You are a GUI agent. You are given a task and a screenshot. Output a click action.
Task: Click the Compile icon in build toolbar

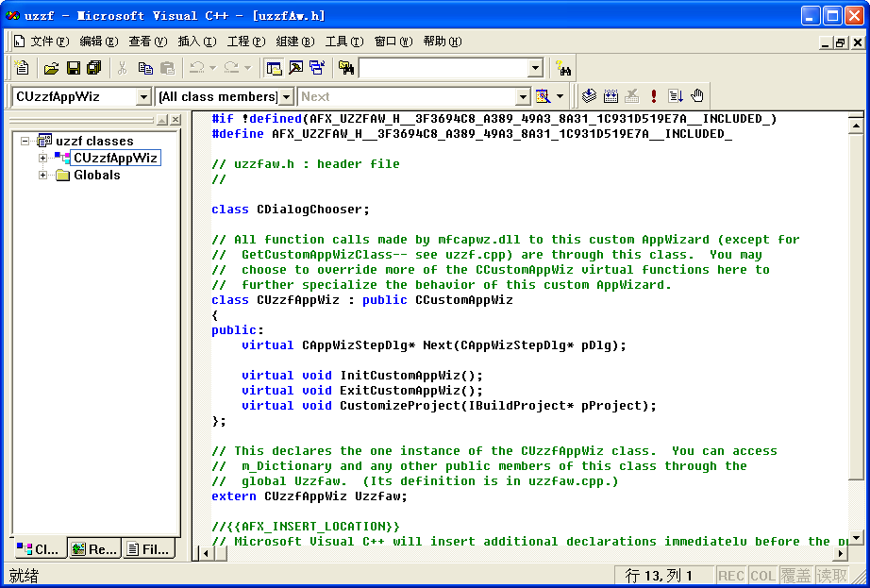click(x=589, y=96)
